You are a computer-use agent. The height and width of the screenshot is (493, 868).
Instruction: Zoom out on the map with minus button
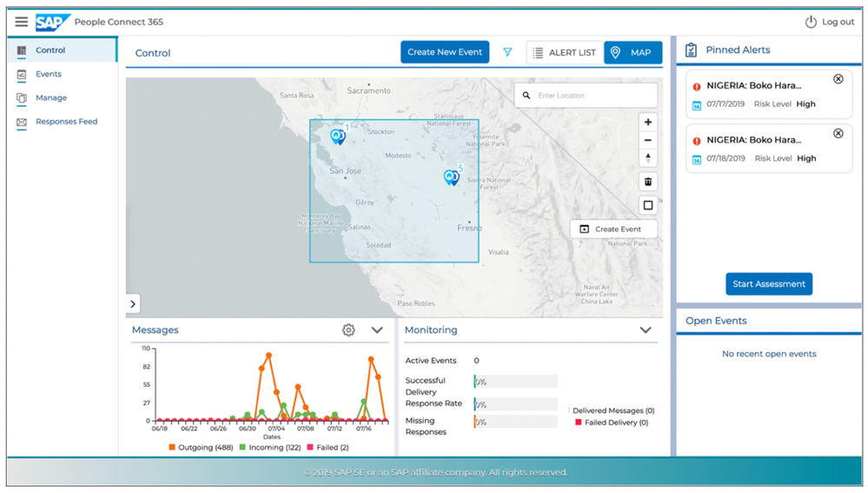pyautogui.click(x=647, y=140)
